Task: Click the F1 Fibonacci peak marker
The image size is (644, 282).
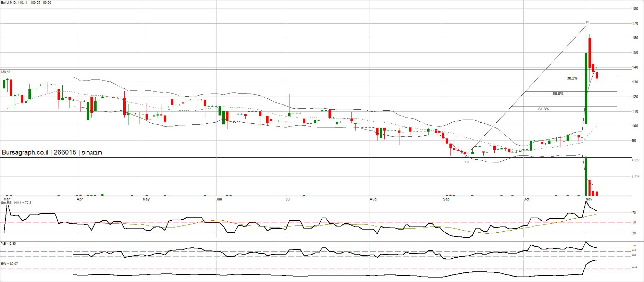Action: coord(587,23)
